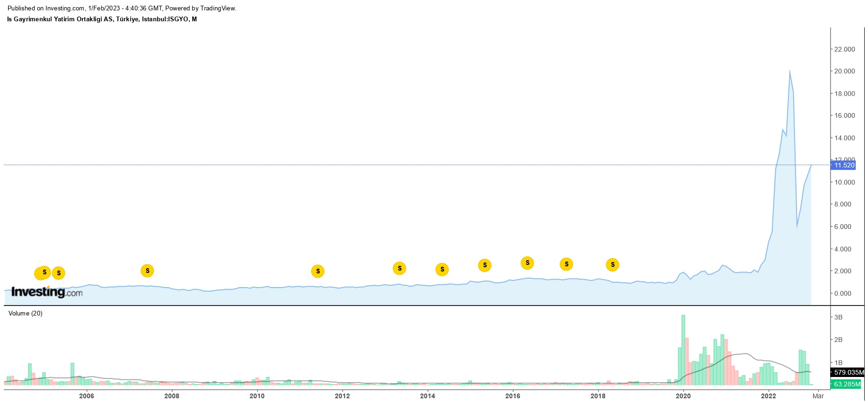Viewport: 868px width, 403px height.
Task: Click the 6.000 price axis label
Action: pyautogui.click(x=842, y=227)
